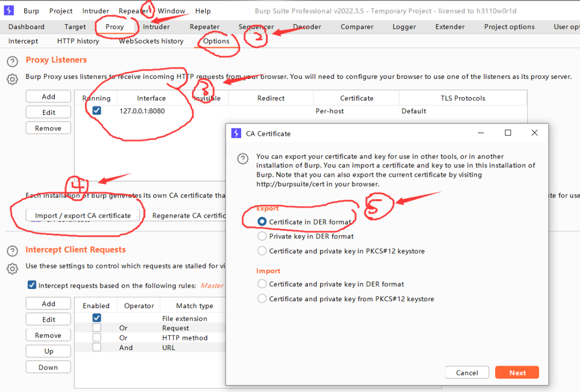The height and width of the screenshot is (392, 580).
Task: Switch to the Logger tab
Action: [404, 27]
